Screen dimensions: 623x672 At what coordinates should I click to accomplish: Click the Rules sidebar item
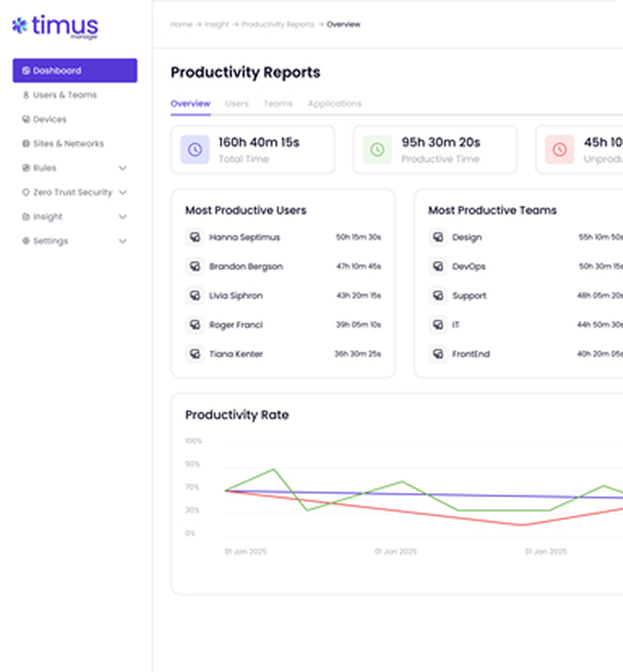45,168
